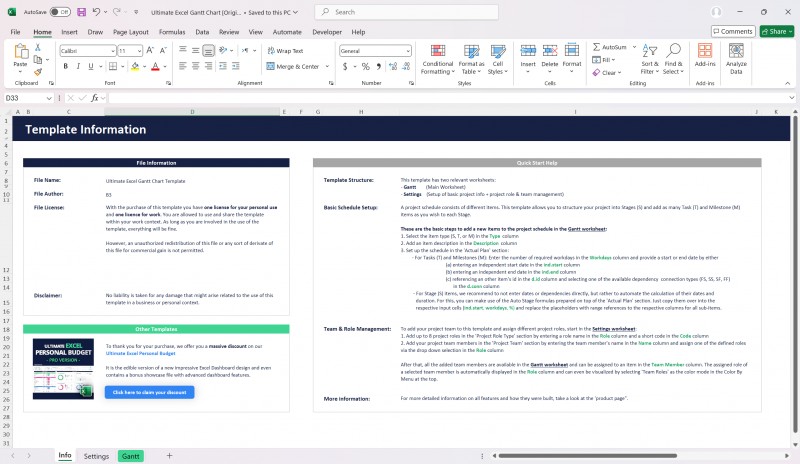Open Sort & Filter menu

[649, 60]
